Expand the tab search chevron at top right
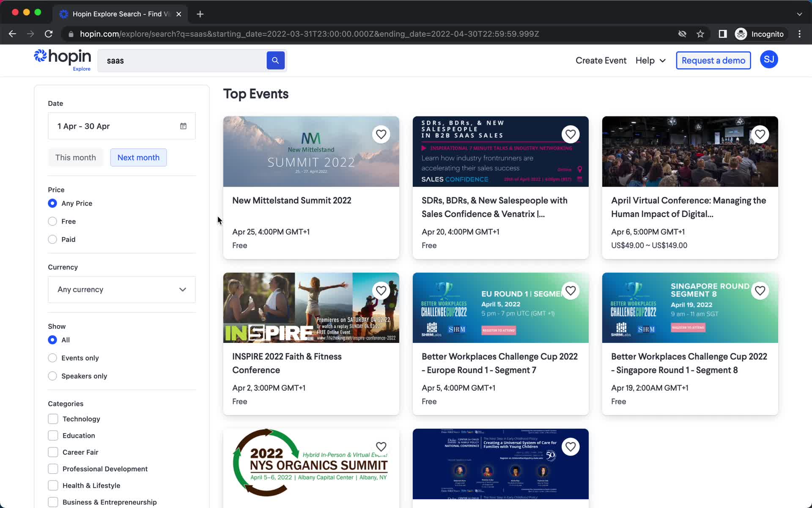 (x=799, y=14)
